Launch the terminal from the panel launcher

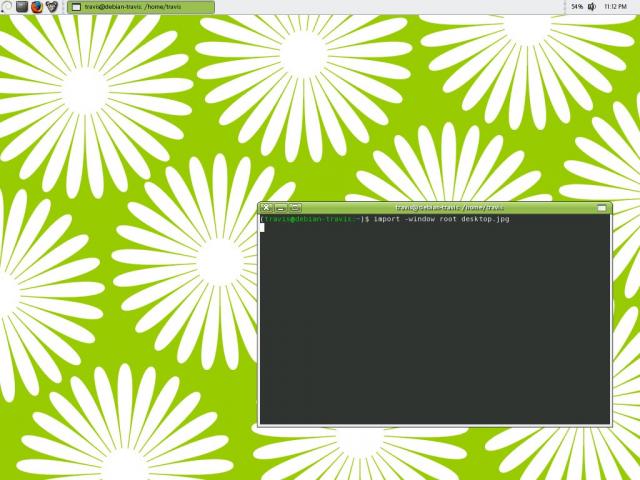pyautogui.click(x=22, y=7)
